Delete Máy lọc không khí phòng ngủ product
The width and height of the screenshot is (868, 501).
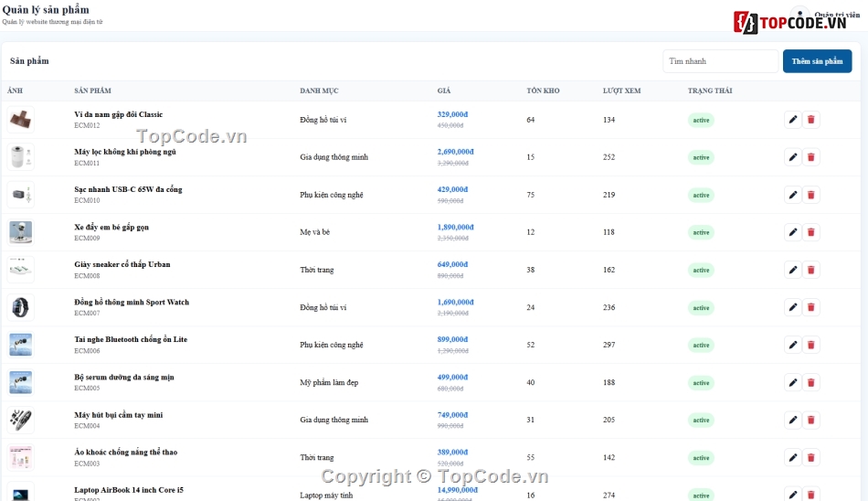tap(811, 157)
